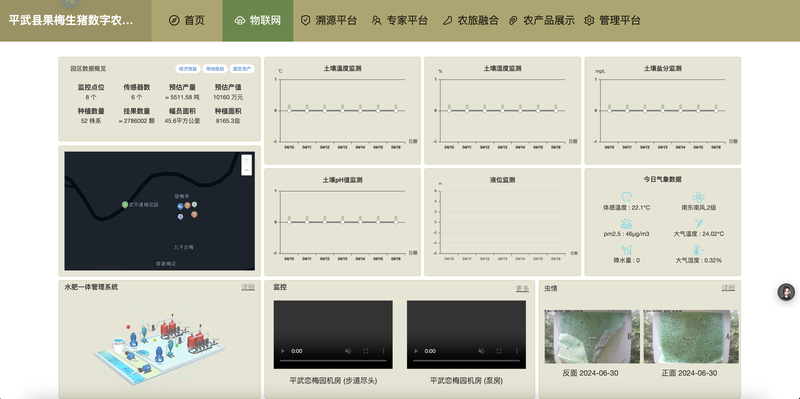Seek on the 步道尽头 video progress bar

333,361
